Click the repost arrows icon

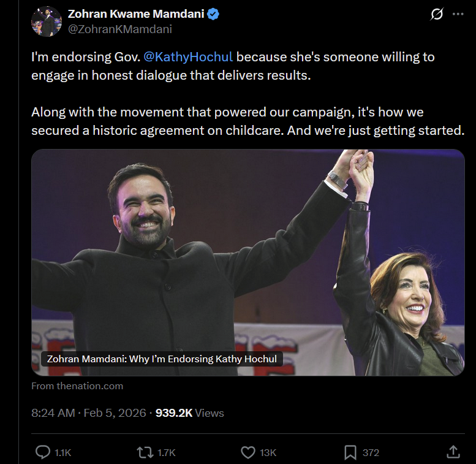[x=145, y=452]
